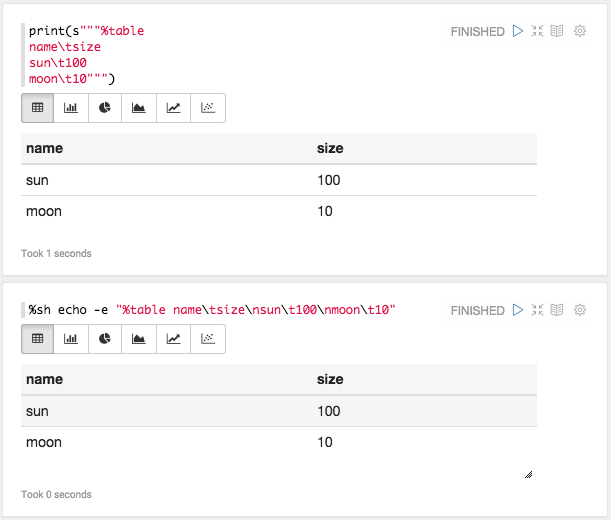The height and width of the screenshot is (520, 611).
Task: Select table view in first paragraph
Action: click(38, 108)
